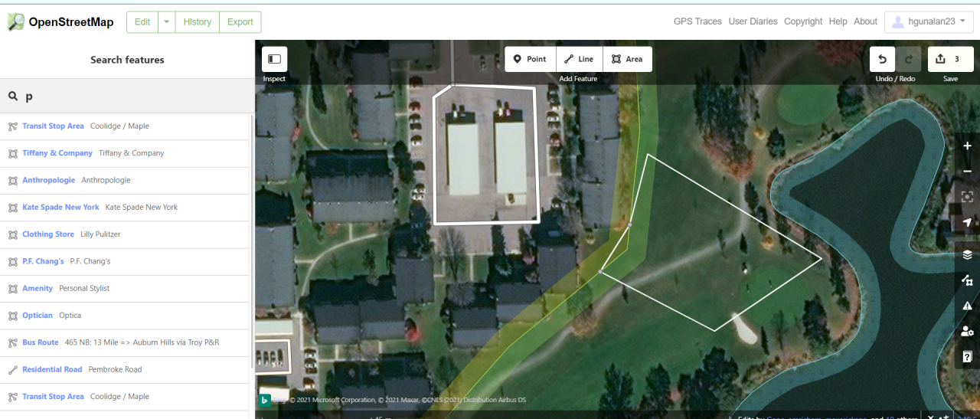The image size is (980, 419).
Task: Open the hgunalan23 user menu
Action: 929,22
